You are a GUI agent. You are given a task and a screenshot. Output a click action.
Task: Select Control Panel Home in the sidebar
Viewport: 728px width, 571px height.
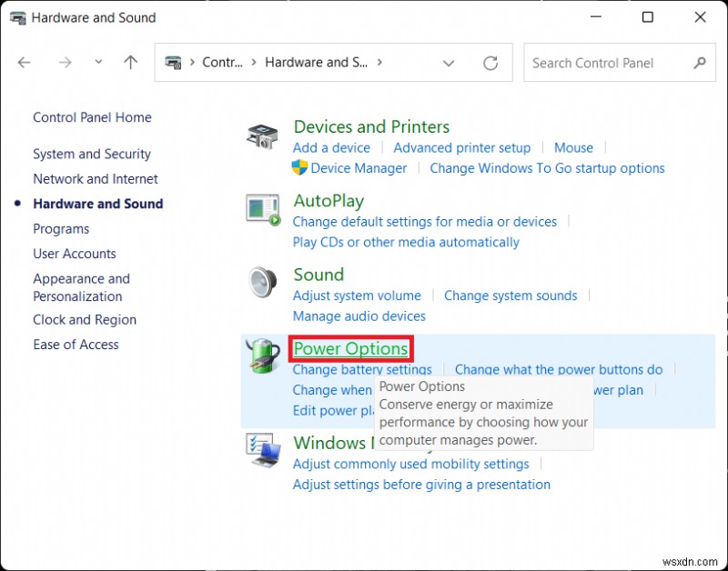point(92,117)
